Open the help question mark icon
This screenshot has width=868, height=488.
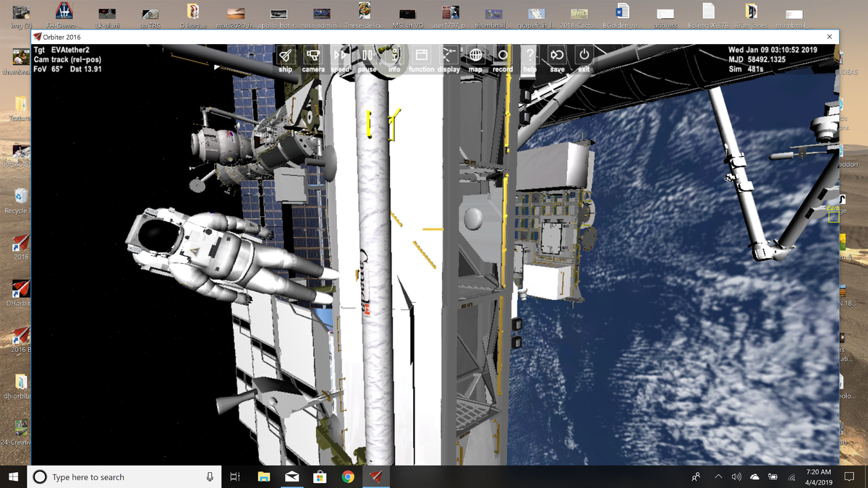coord(529,56)
